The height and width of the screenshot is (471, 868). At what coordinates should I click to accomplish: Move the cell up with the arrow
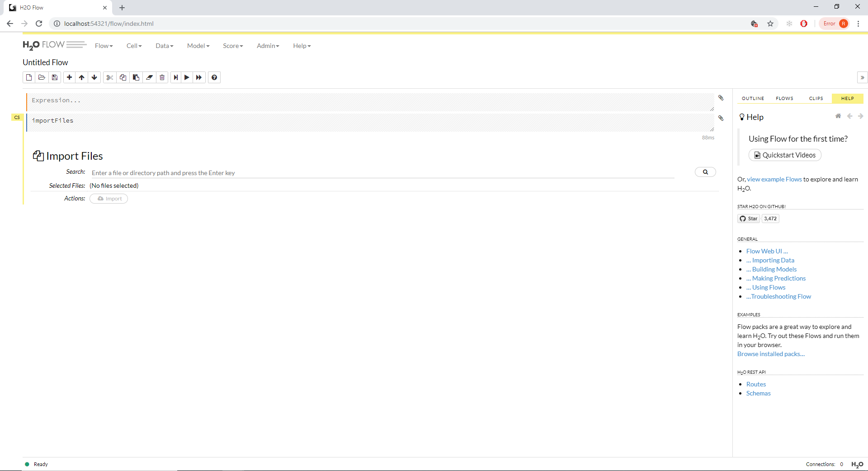82,77
